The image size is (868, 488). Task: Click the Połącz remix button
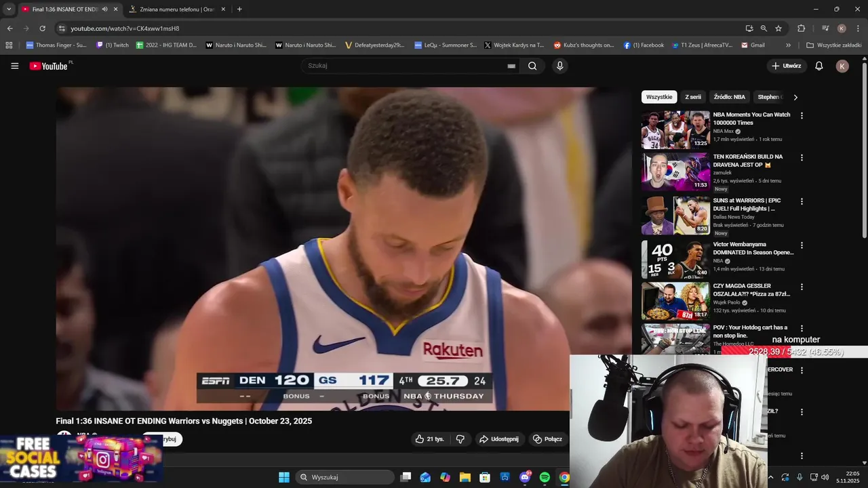[547, 439]
